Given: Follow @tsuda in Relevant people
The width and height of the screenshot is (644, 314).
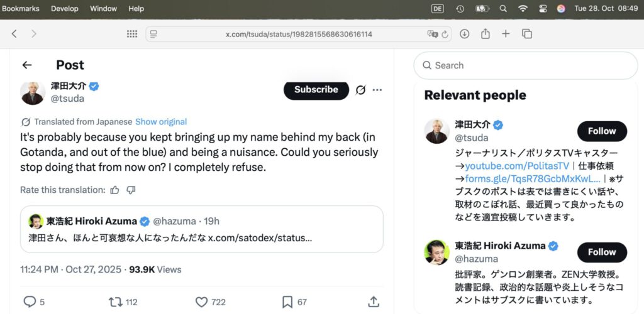Looking at the screenshot, I should (x=602, y=131).
